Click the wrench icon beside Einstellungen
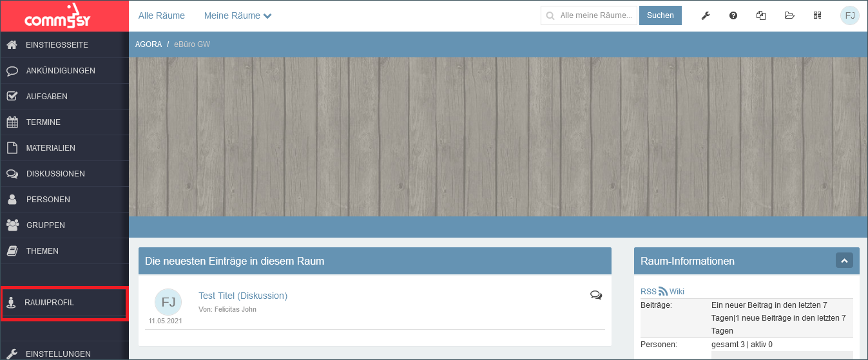 tap(12, 354)
